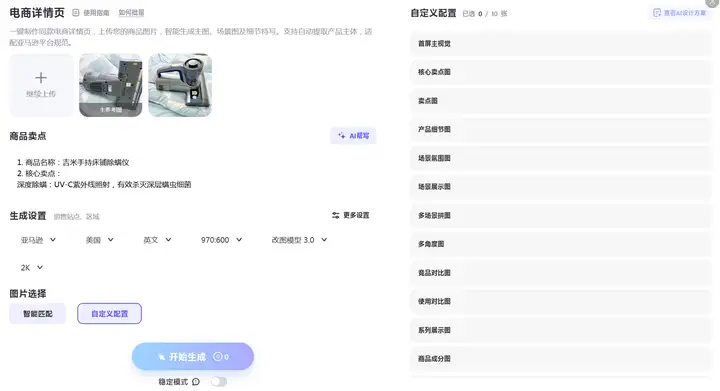Choose the 商品成分图 row

(x=561, y=359)
